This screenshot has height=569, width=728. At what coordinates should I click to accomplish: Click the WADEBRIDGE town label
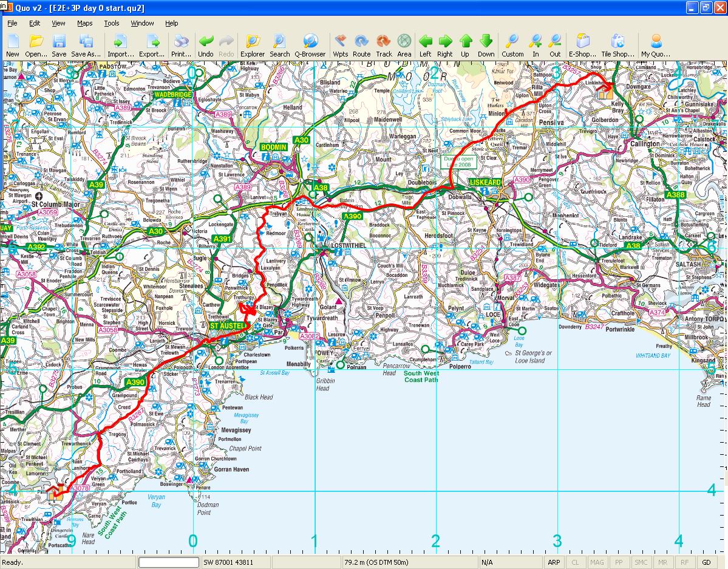172,94
